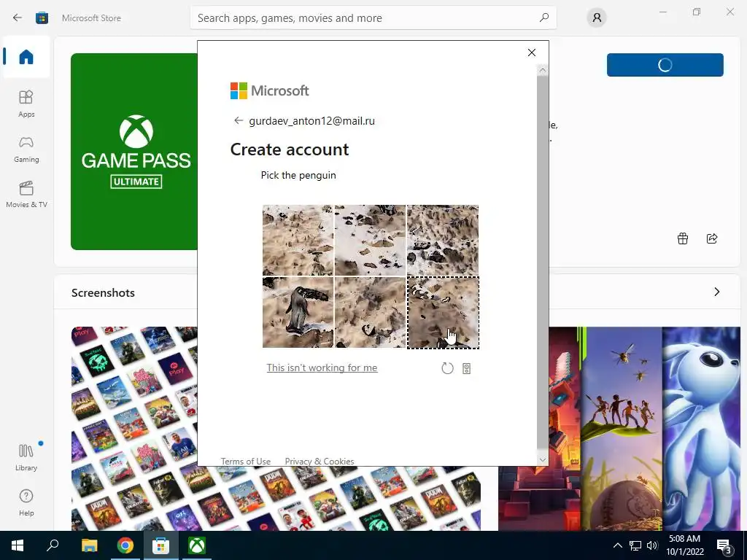The width and height of the screenshot is (747, 560).
Task: Expand Screenshots section with chevron
Action: tap(717, 292)
